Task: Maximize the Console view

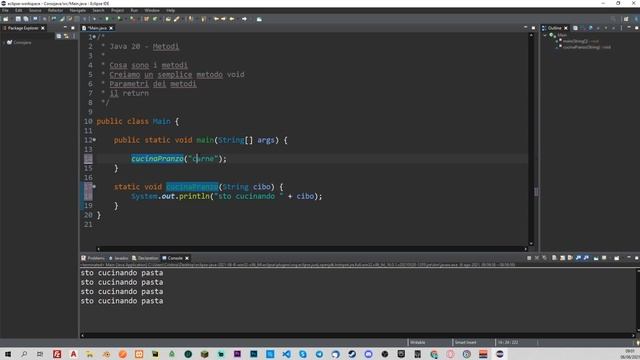Action: [x=636, y=258]
